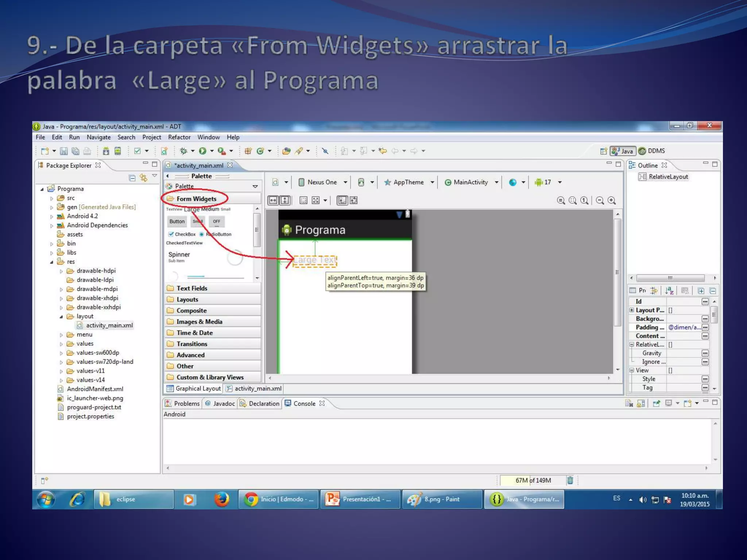Click garbage collector trash icon
Viewport: 747px width, 560px height.
tap(570, 480)
